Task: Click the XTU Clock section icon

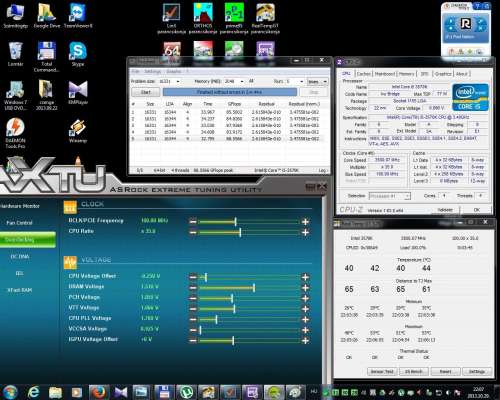Action: 70,207
